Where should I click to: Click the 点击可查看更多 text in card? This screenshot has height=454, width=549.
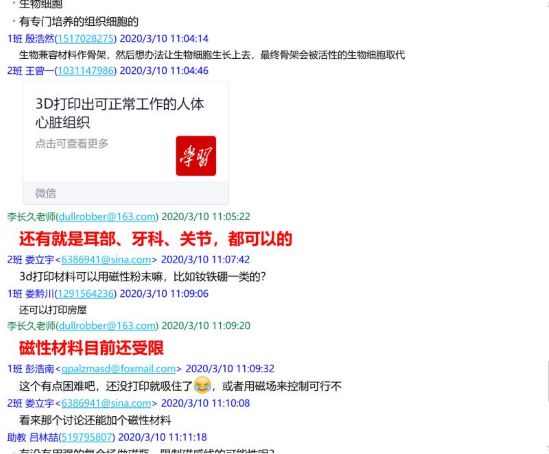(72, 143)
